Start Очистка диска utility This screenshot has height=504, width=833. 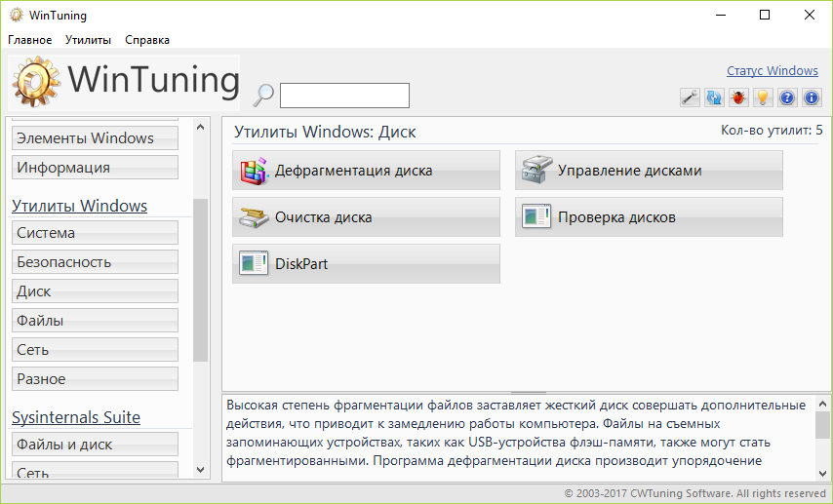pos(366,216)
